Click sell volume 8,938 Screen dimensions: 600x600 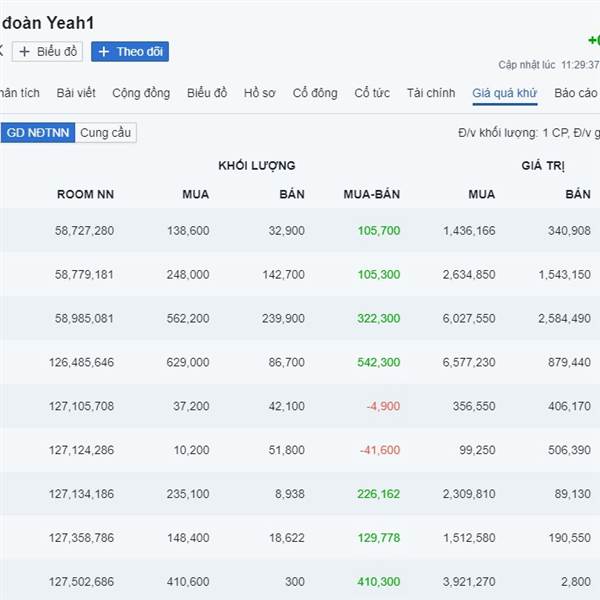tap(290, 494)
